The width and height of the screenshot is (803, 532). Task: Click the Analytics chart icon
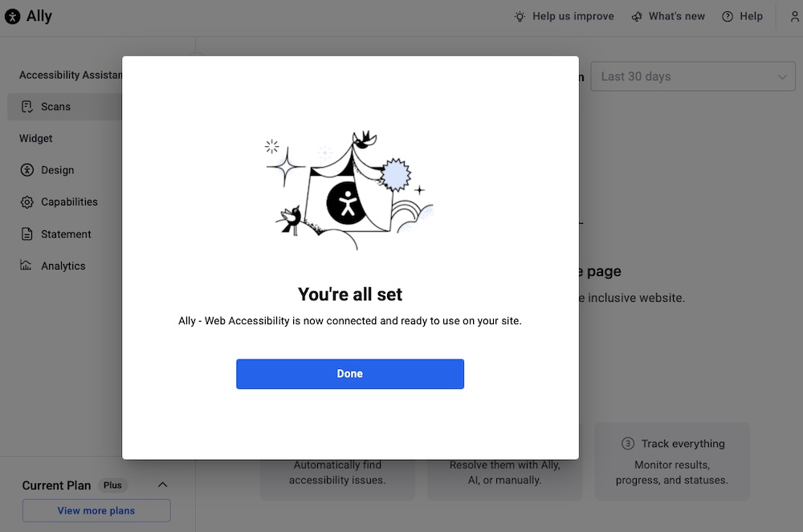point(27,266)
